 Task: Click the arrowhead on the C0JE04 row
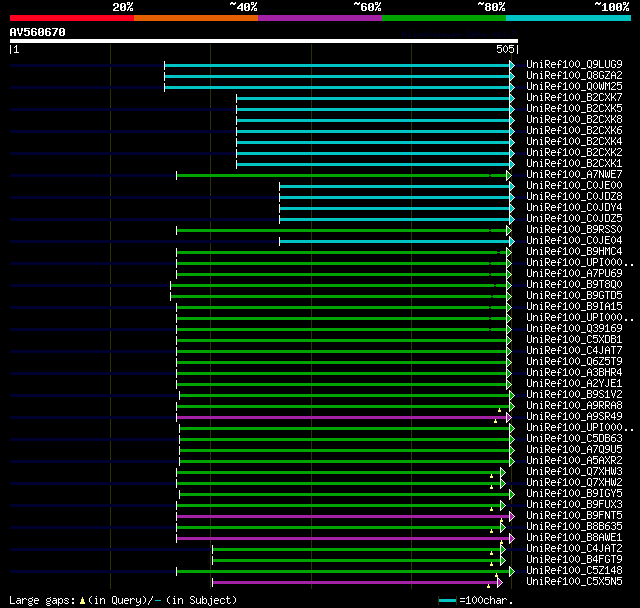pyautogui.click(x=513, y=241)
